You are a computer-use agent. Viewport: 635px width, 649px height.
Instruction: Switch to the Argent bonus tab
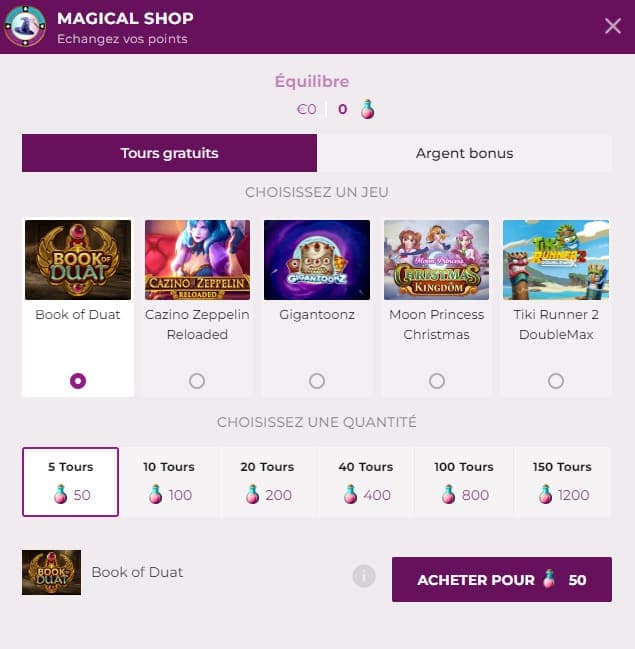(x=464, y=153)
